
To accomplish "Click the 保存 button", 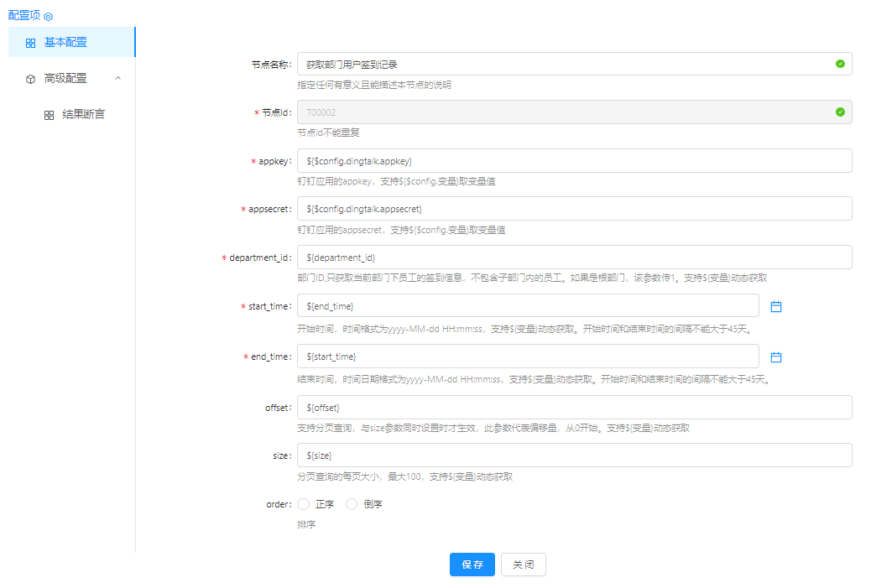I will 472,565.
